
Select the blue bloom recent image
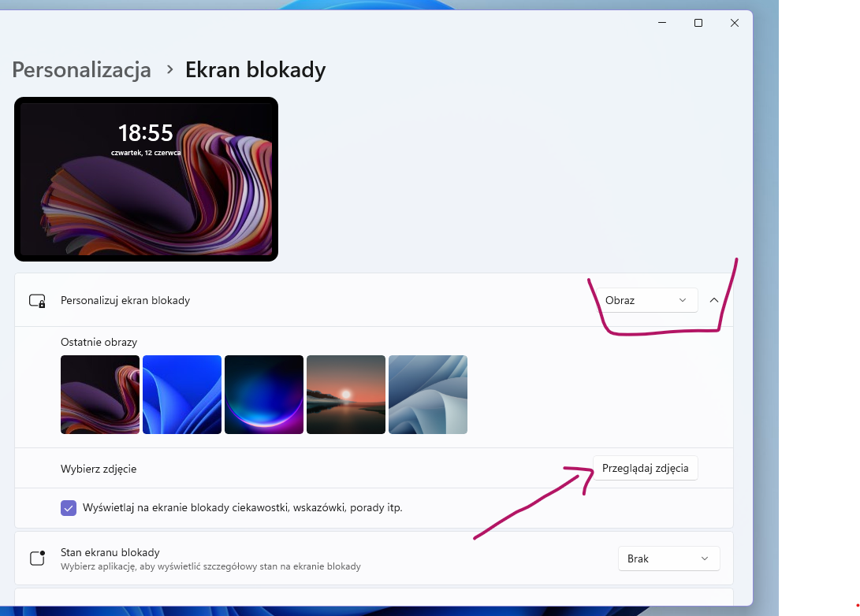(182, 395)
